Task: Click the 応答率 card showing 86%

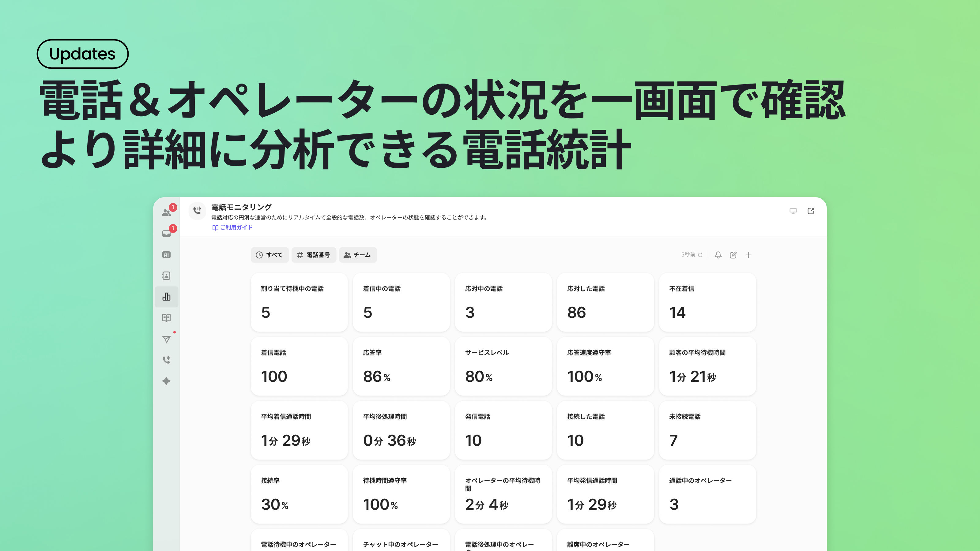Action: (401, 366)
